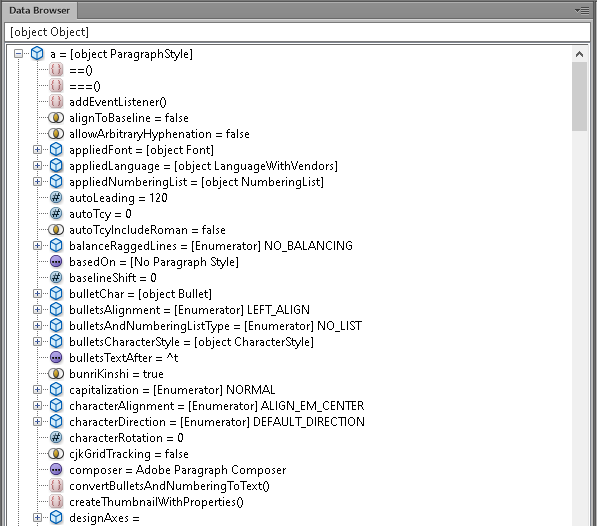Click the boolean icon beside bunriKinshi
The image size is (597, 526).
click(56, 374)
